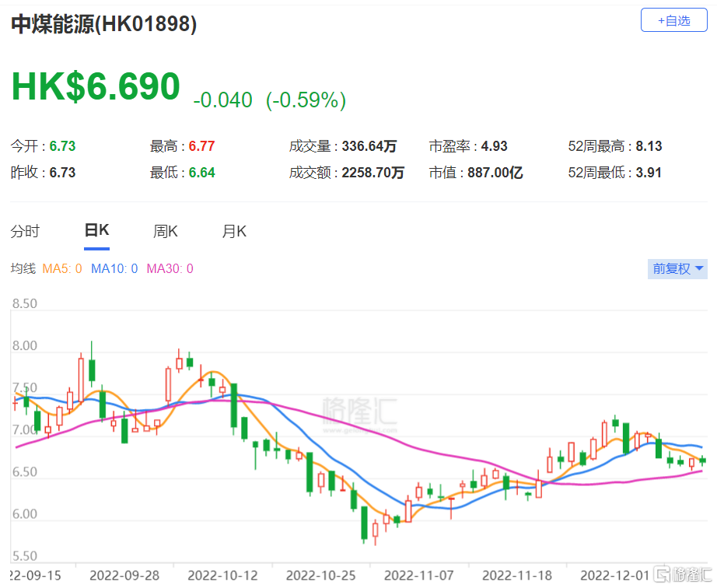
Task: Click the 2022-10-12 date axis label
Action: pyautogui.click(x=222, y=576)
